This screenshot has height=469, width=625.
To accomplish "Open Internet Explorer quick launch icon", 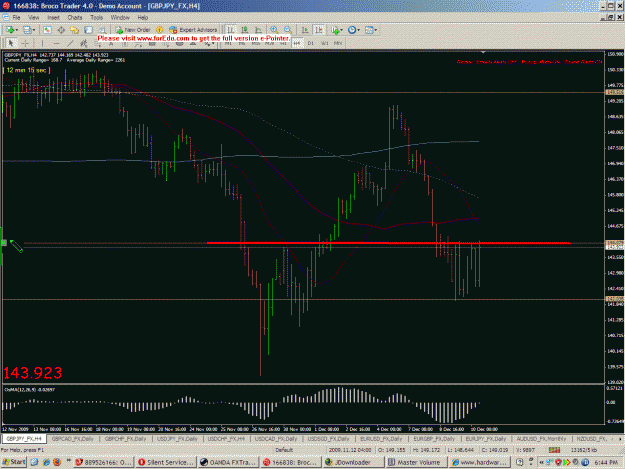I will pyautogui.click(x=46, y=462).
